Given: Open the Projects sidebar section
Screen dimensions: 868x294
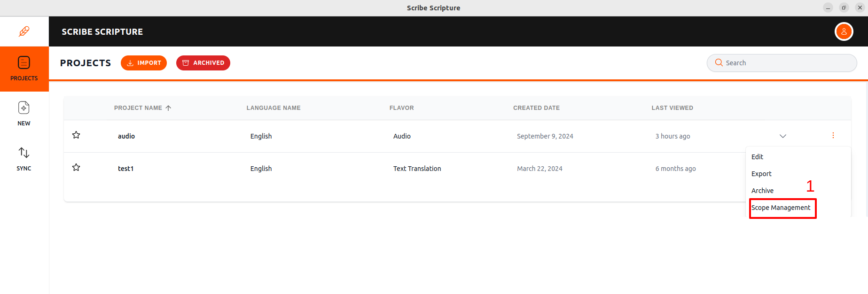Looking at the screenshot, I should [x=24, y=69].
